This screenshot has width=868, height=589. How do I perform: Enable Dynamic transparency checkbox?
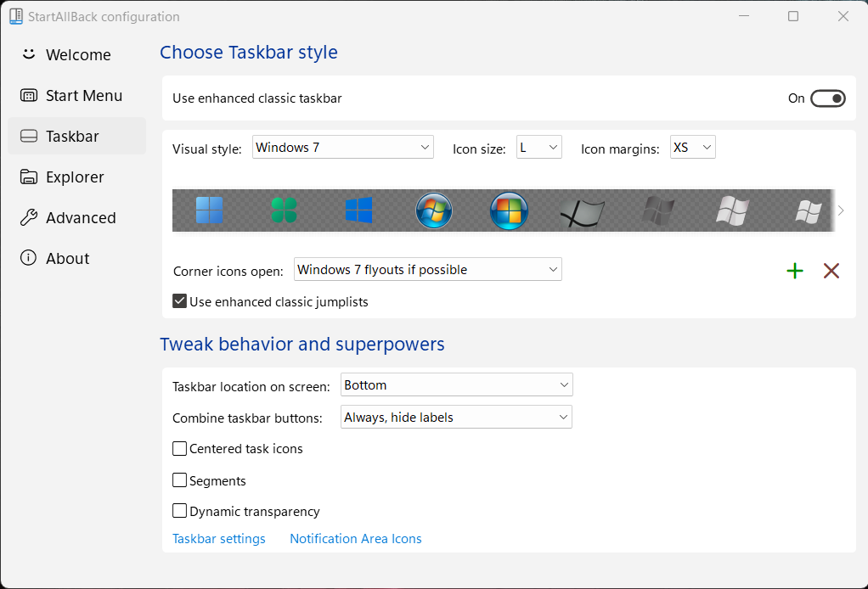(179, 510)
